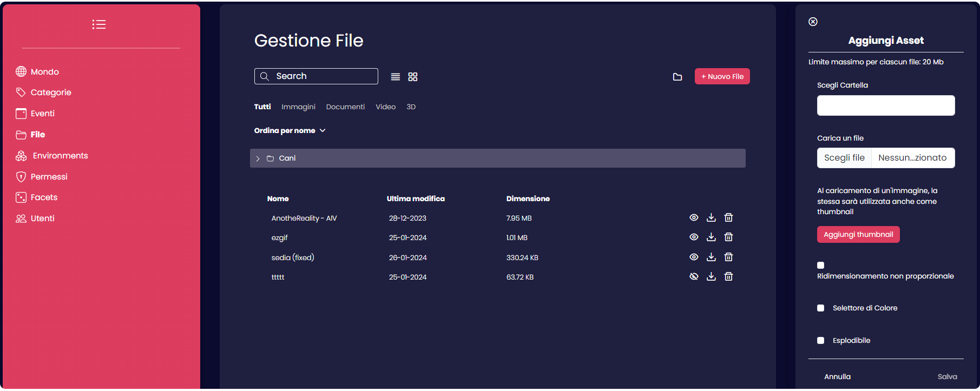Switch to grid view layout
The height and width of the screenshot is (391, 980).
tap(413, 77)
